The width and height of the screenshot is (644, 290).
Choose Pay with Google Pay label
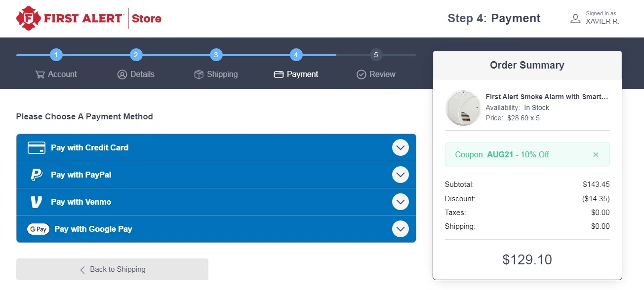93,229
